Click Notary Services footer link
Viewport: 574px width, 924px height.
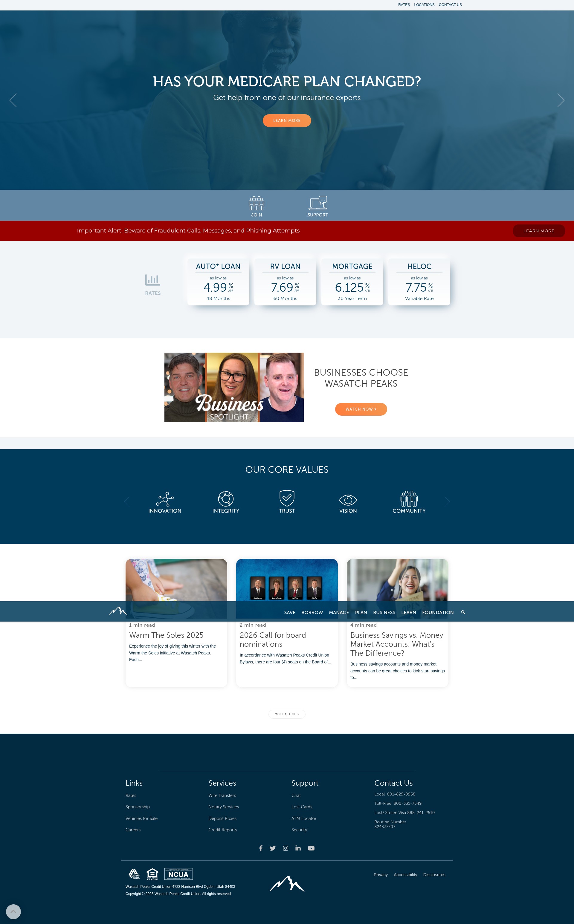(x=224, y=807)
